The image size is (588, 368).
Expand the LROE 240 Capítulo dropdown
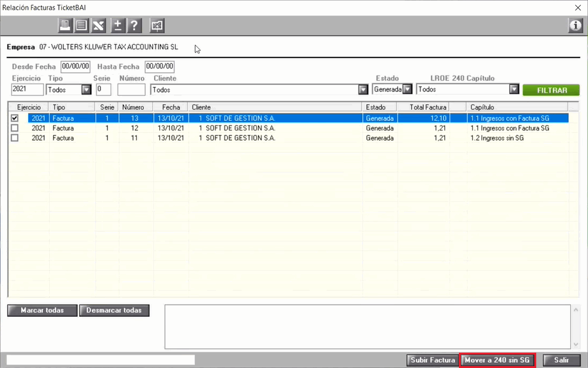click(514, 89)
